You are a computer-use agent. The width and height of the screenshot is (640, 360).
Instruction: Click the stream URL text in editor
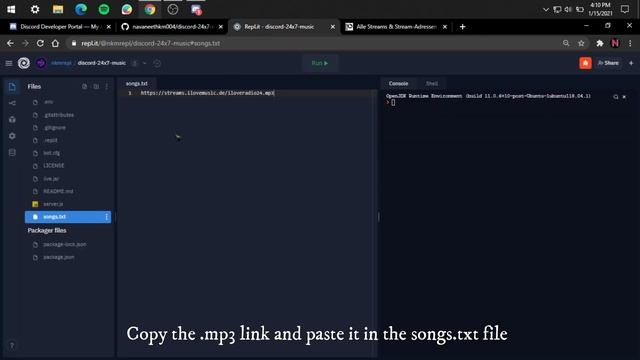click(207, 93)
